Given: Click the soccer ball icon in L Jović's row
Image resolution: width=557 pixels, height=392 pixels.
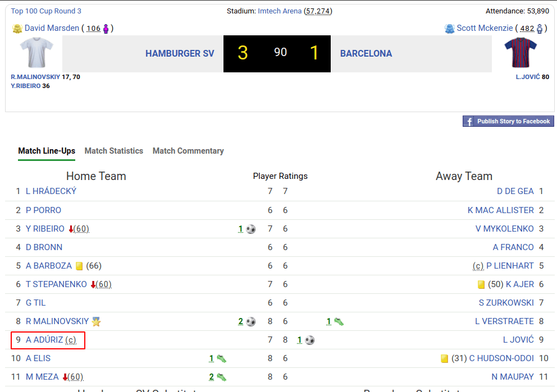Looking at the screenshot, I should tap(310, 340).
